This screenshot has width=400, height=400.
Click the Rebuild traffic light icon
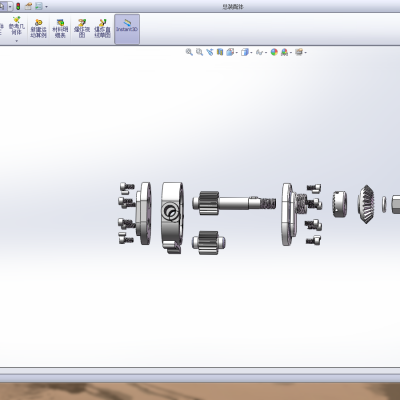coord(18,6)
